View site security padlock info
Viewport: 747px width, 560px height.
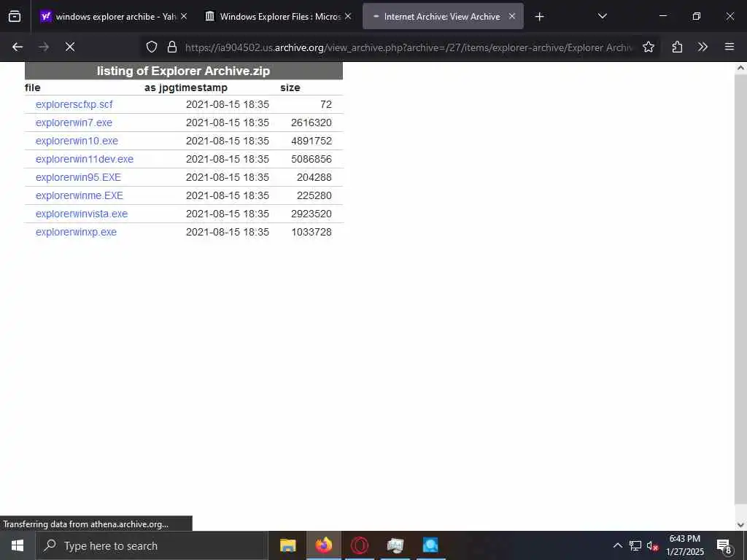(172, 47)
